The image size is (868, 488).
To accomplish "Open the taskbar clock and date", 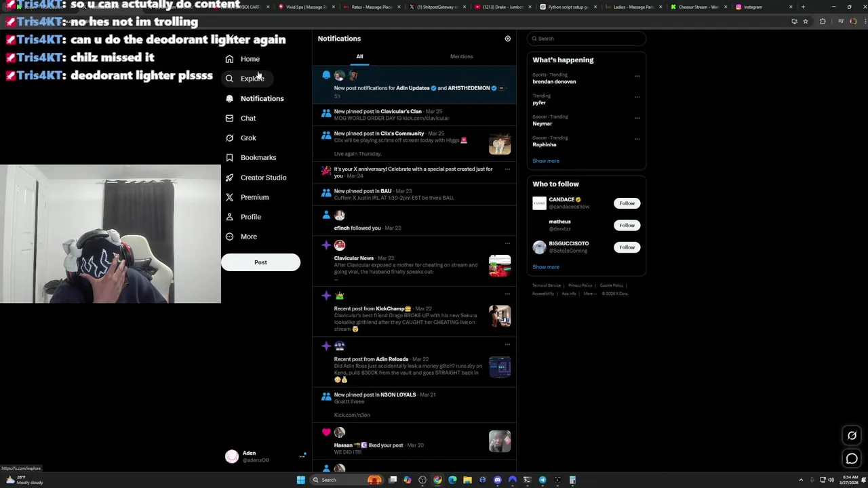I will click(x=848, y=480).
